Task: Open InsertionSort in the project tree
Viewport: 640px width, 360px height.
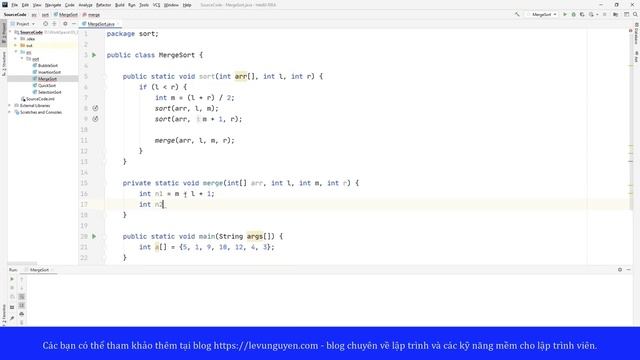Action: (49, 72)
